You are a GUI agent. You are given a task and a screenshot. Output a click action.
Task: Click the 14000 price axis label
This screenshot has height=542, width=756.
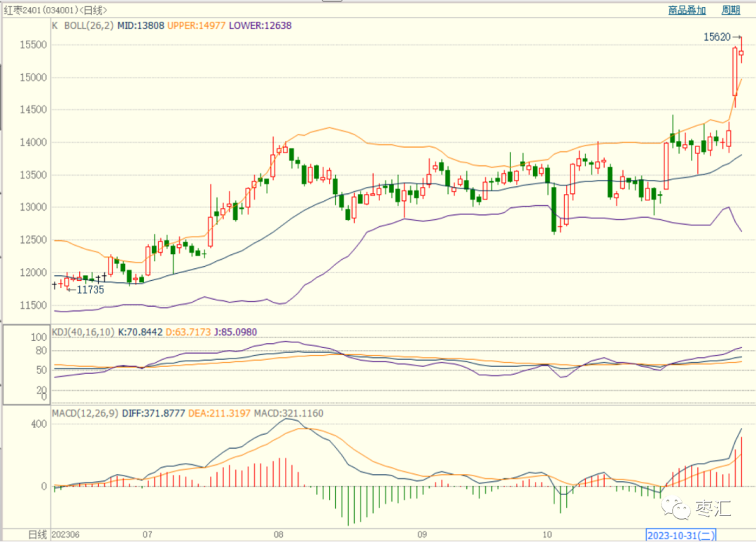click(34, 142)
